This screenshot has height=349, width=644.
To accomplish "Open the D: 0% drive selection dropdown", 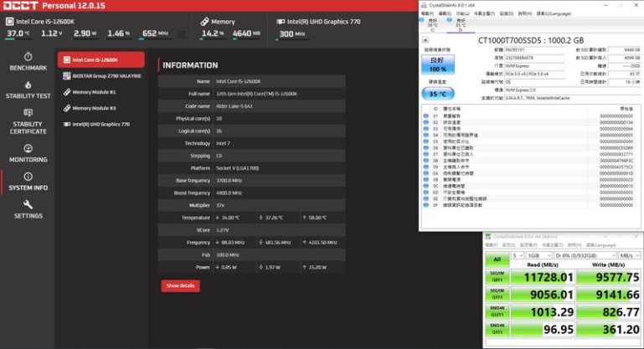I will pos(585,255).
